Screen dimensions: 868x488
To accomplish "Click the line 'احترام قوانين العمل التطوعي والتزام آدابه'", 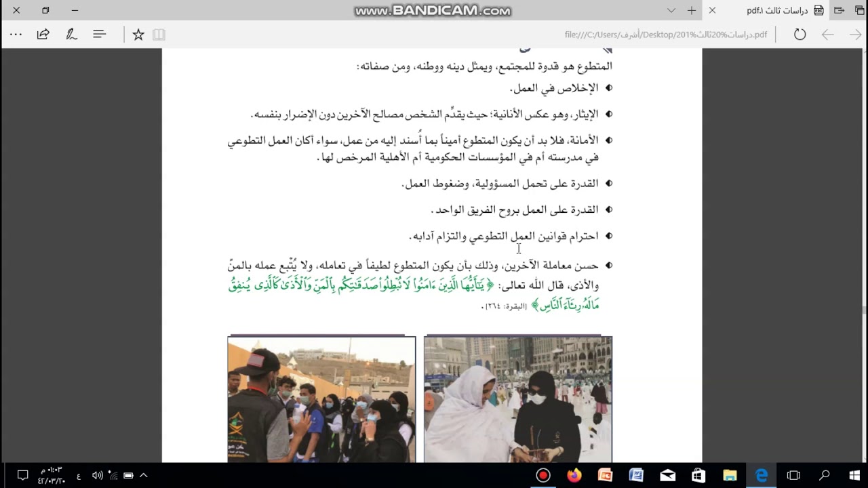I will pyautogui.click(x=504, y=236).
